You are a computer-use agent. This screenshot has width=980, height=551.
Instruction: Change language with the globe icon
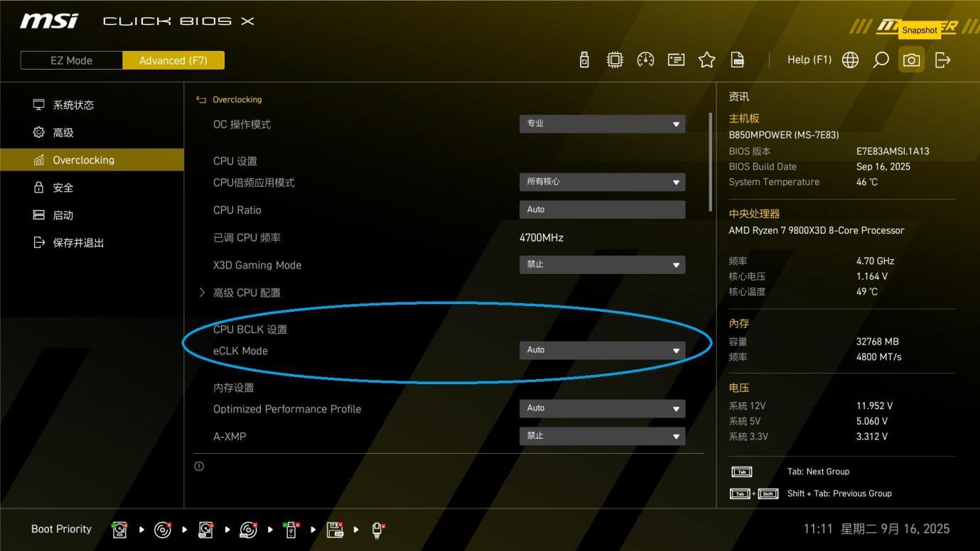coord(850,60)
